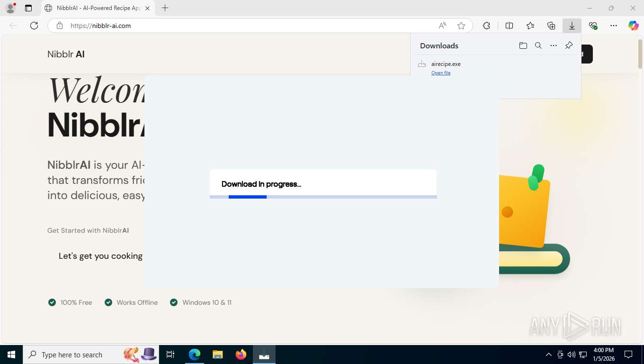Open a new tab with plus button
644x364 pixels.
pos(165,8)
